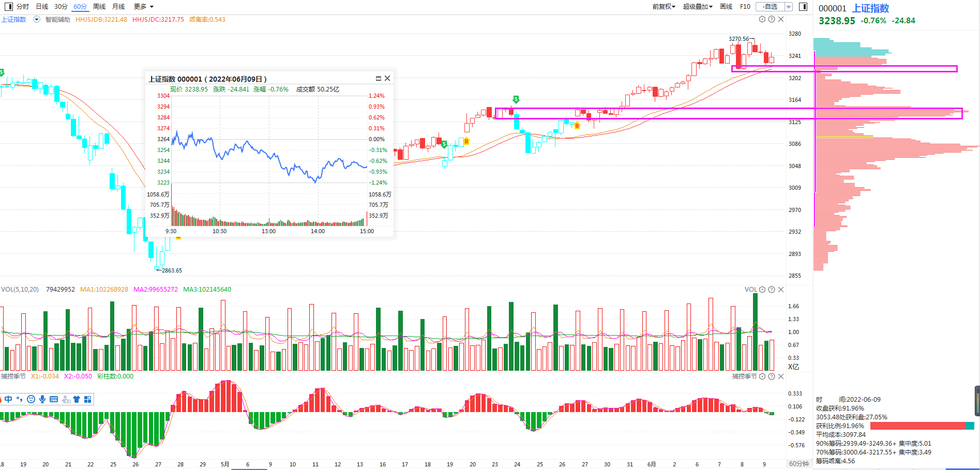
Task: Click the MA3:102145640 volume value
Action: coord(207,290)
